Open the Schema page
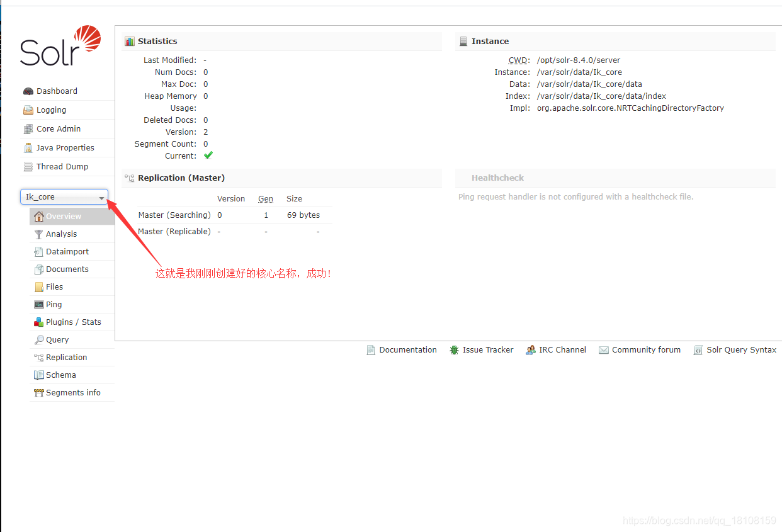 [x=60, y=375]
